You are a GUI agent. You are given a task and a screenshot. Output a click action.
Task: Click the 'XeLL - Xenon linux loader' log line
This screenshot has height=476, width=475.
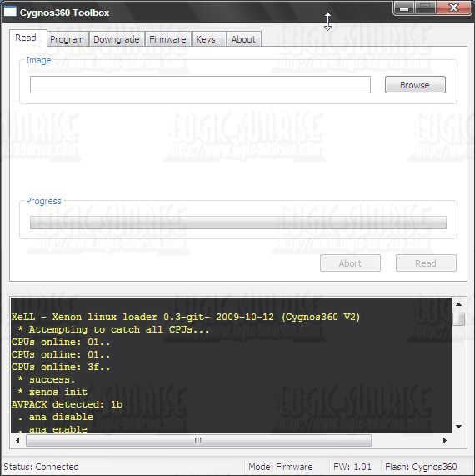(x=186, y=318)
